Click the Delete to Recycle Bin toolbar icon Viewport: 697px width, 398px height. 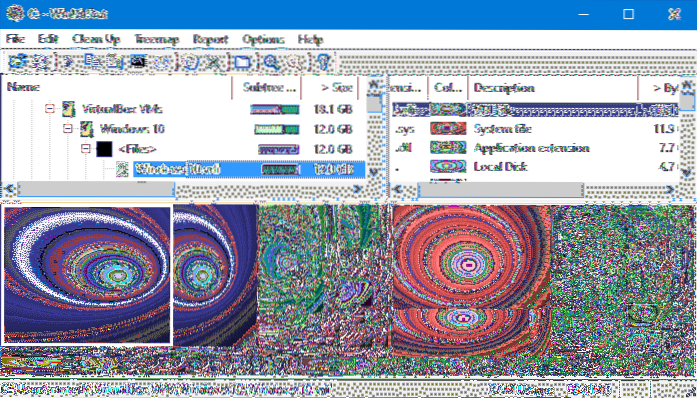tap(191, 62)
